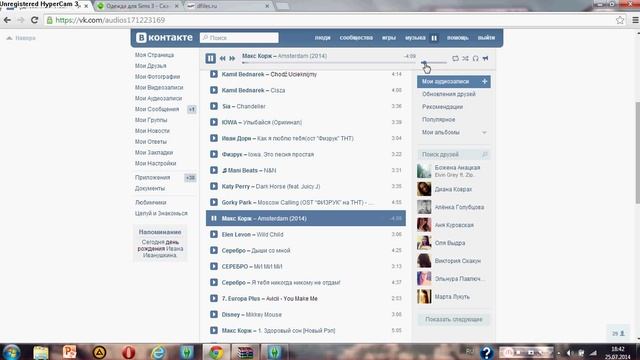Play Kamil Bednarek – Chodź Ucieknijmy
This screenshot has height=360, width=640.
[213, 74]
